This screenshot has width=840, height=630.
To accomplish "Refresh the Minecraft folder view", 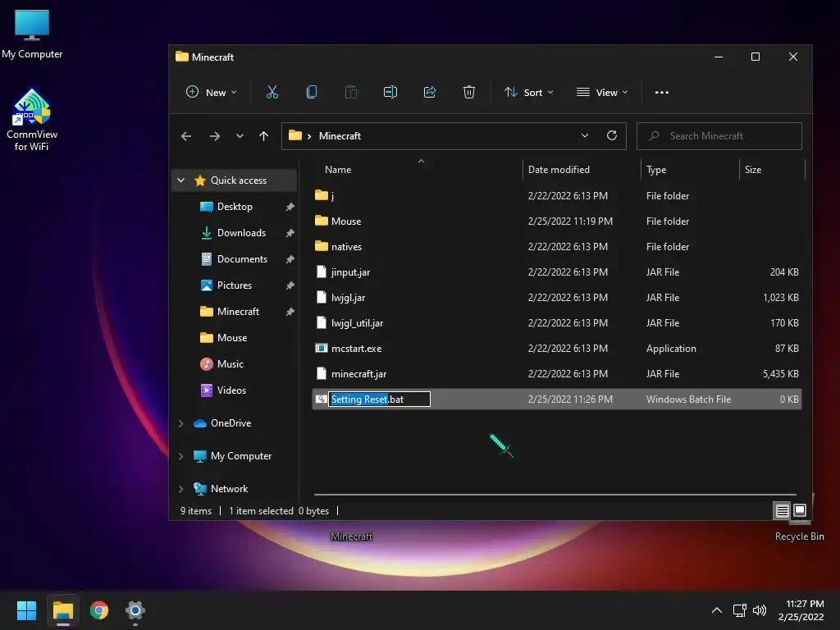I will coord(612,135).
